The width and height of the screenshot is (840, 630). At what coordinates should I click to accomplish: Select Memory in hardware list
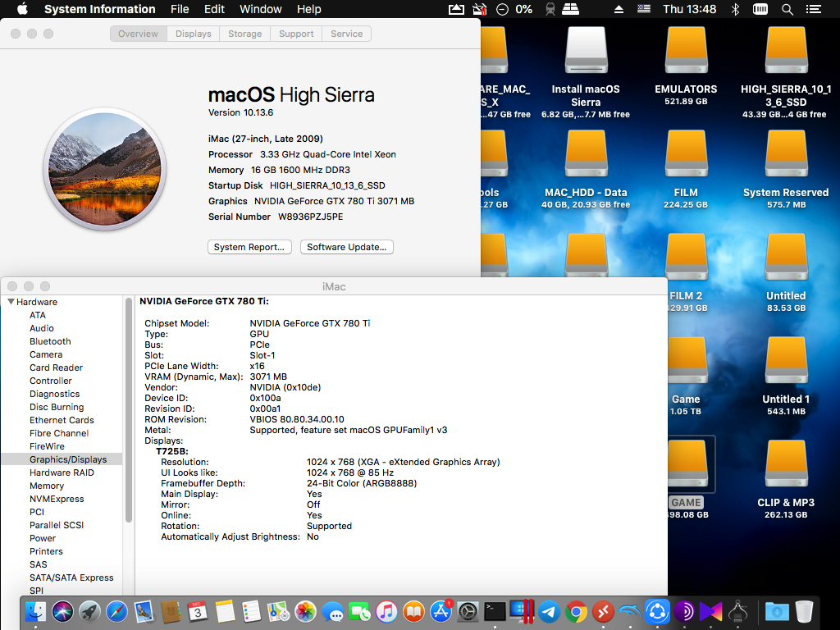(x=47, y=486)
